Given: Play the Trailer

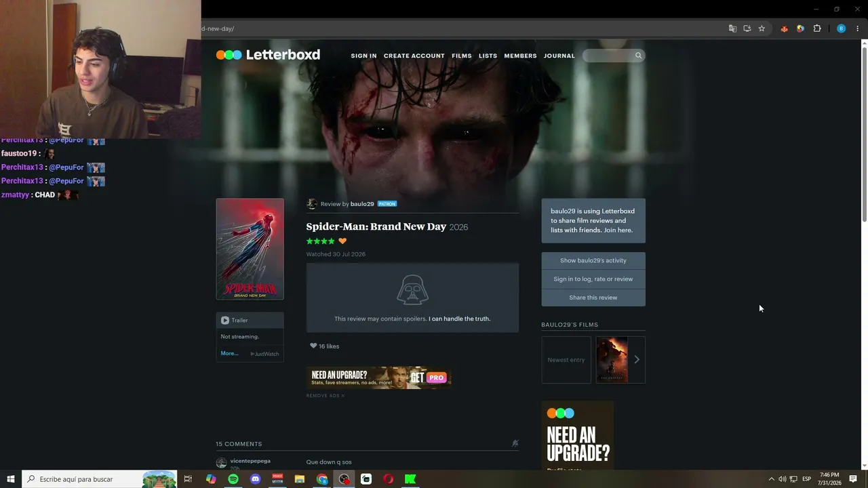Looking at the screenshot, I should click(x=235, y=320).
